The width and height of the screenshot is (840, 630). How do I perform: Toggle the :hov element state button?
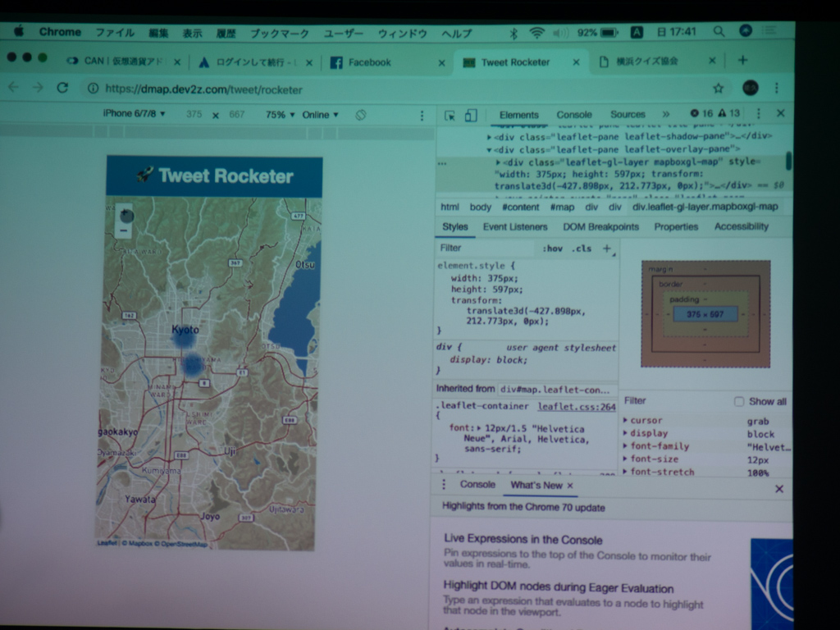(x=552, y=248)
